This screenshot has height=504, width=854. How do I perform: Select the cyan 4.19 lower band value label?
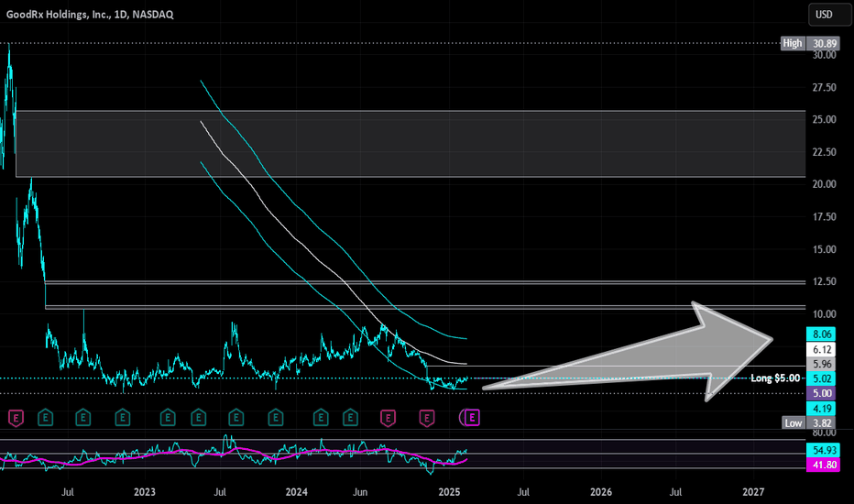click(821, 408)
